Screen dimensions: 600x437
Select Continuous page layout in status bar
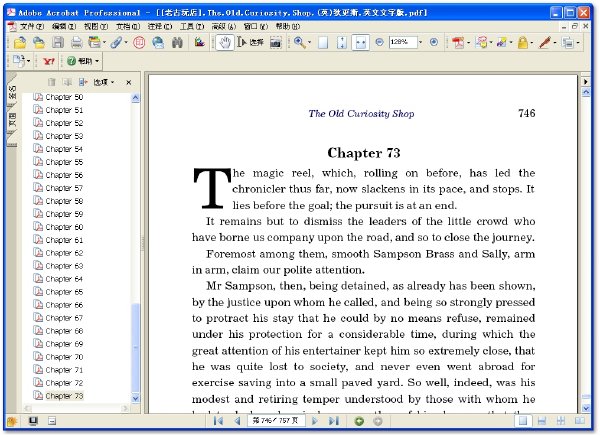point(541,421)
